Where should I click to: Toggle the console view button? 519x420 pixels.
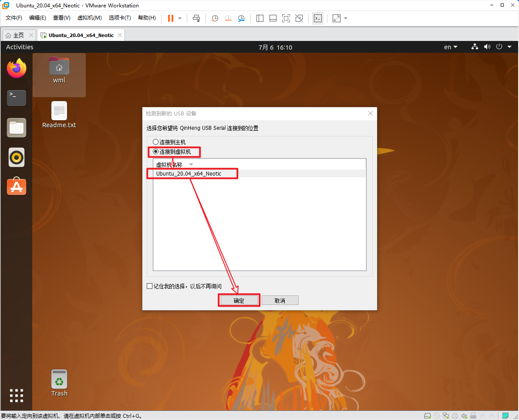point(318,18)
